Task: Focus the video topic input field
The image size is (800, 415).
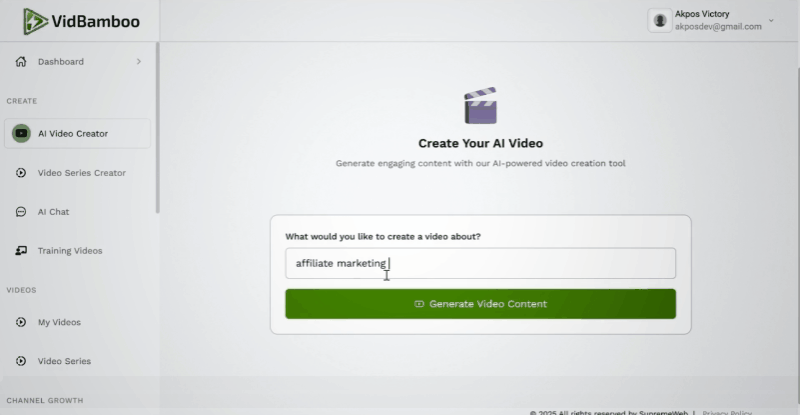Action: tap(481, 263)
